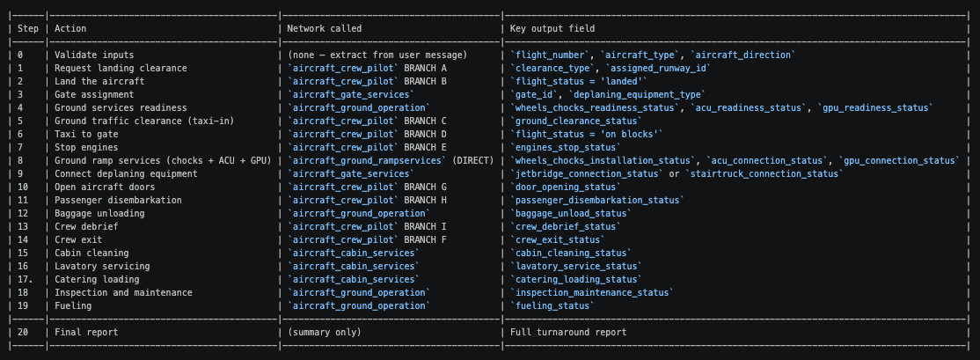Click `door_opening_status` field text
980x360 pixels.
[566, 187]
